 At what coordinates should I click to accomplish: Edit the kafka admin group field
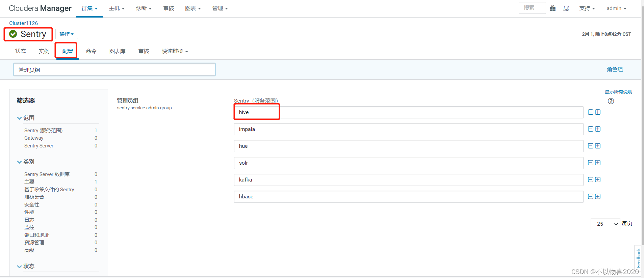pos(409,180)
